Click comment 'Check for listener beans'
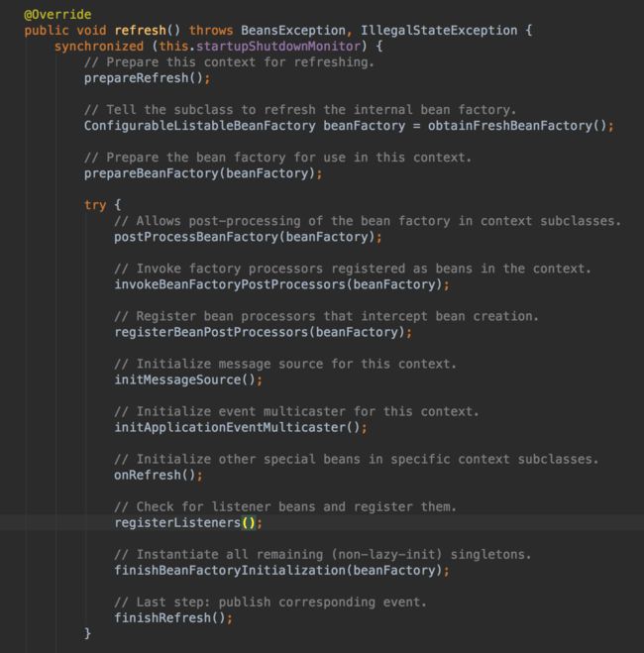The height and width of the screenshot is (653, 644). 285,506
